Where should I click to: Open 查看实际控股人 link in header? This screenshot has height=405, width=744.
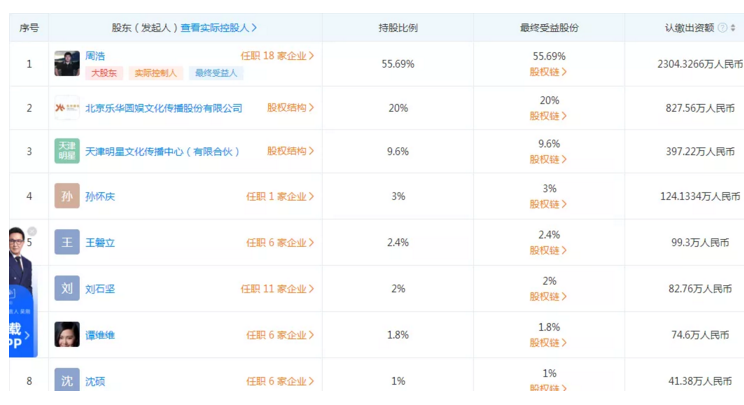pos(219,28)
